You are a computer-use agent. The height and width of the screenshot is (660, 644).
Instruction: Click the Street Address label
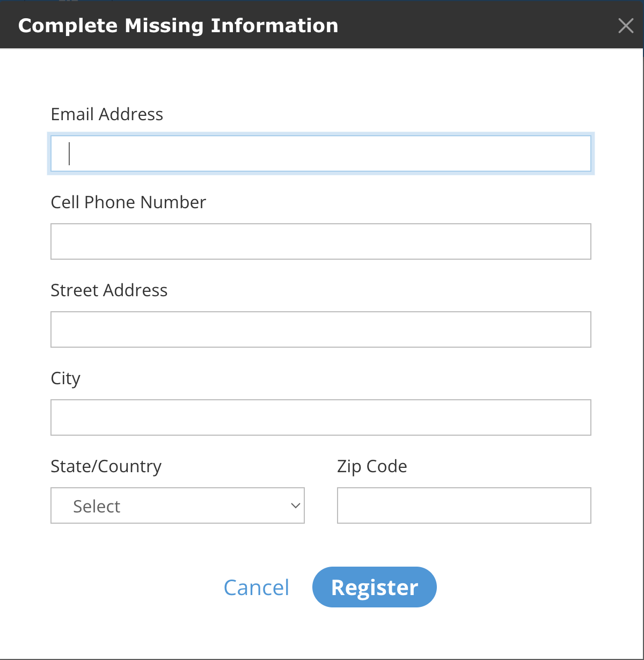point(109,290)
